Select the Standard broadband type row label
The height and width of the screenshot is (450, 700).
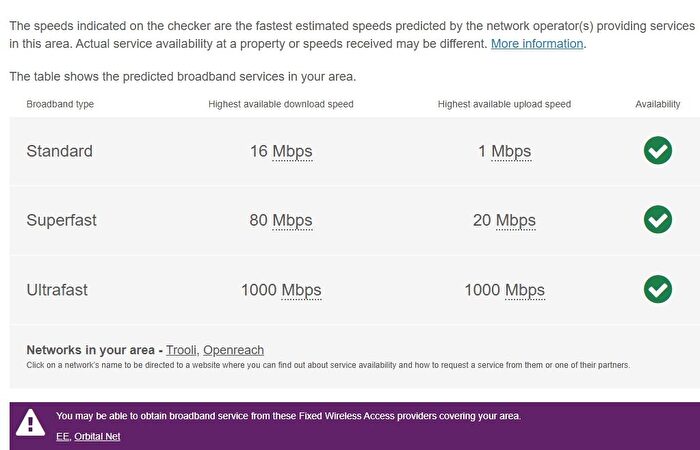coord(59,152)
